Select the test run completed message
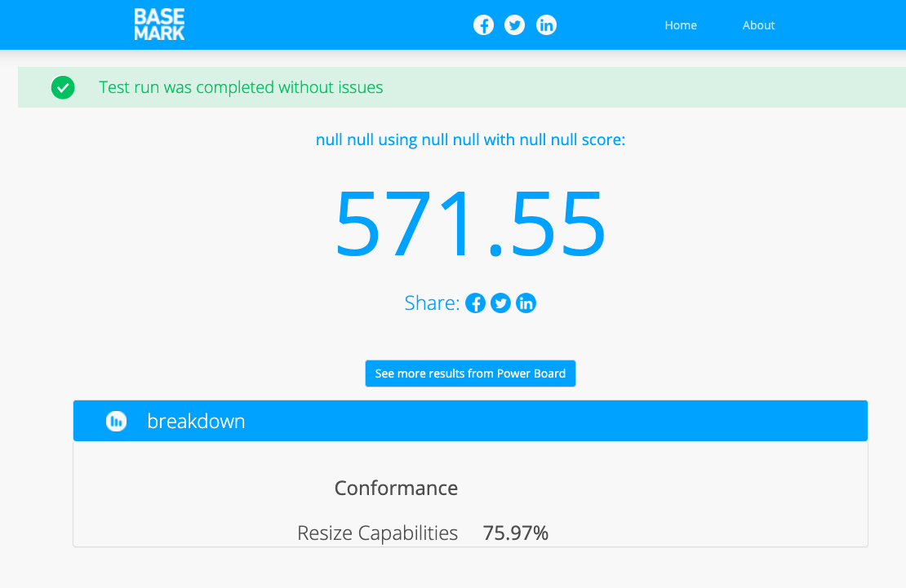The image size is (906, 588). [241, 87]
